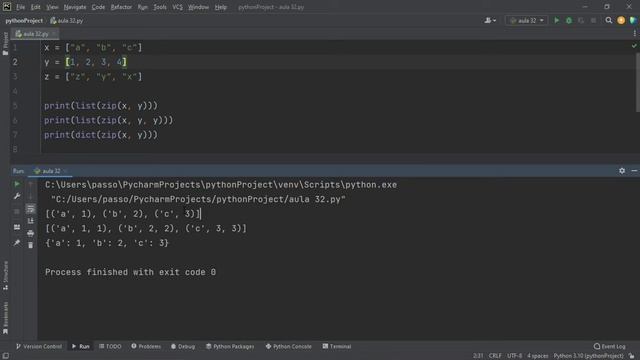Open the Window menu
Screen dimensions: 640x360
coord(198,7)
